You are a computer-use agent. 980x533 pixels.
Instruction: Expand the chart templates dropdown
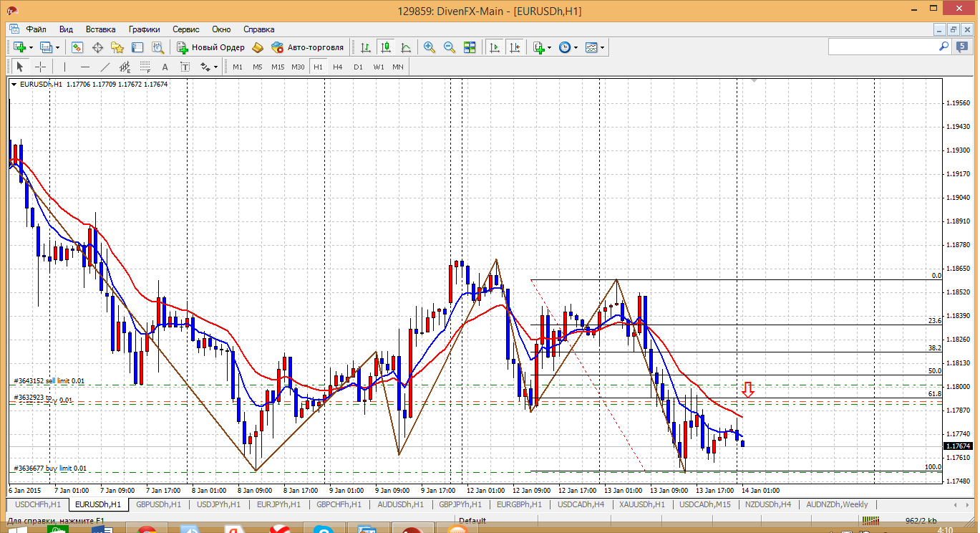602,47
